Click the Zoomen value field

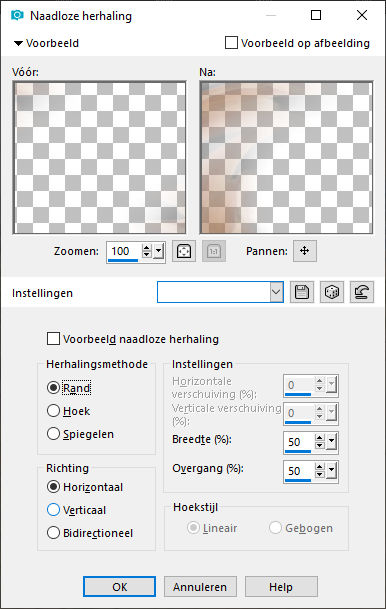[x=124, y=251]
